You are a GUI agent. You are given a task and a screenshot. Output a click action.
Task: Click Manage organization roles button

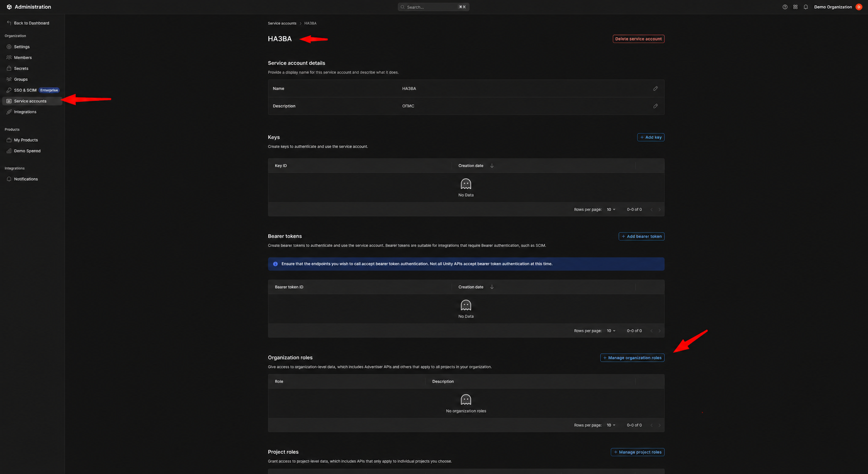click(632, 358)
